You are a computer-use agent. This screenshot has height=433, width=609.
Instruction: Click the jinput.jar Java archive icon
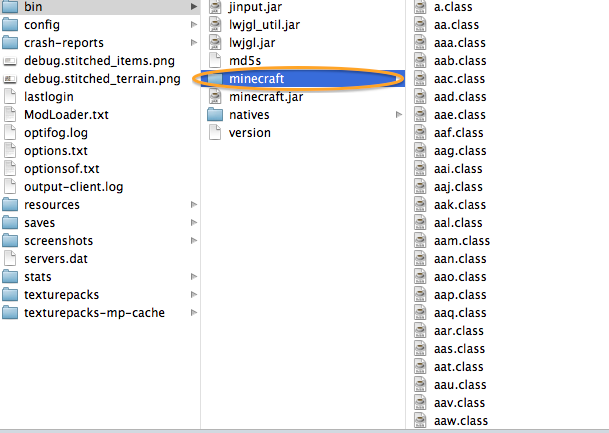(x=215, y=7)
